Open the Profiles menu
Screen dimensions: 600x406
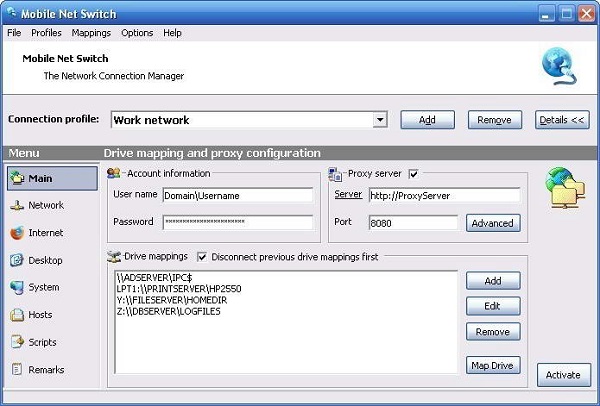[x=46, y=33]
